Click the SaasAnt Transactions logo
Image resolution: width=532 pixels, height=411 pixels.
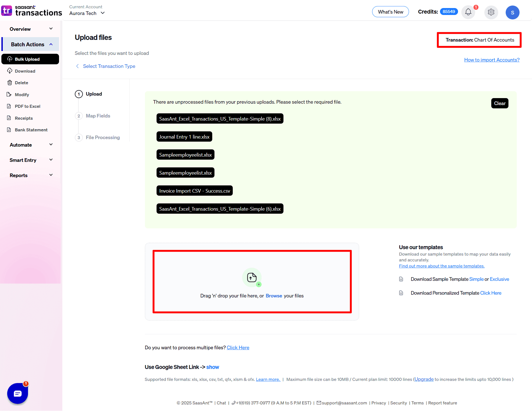coord(32,11)
